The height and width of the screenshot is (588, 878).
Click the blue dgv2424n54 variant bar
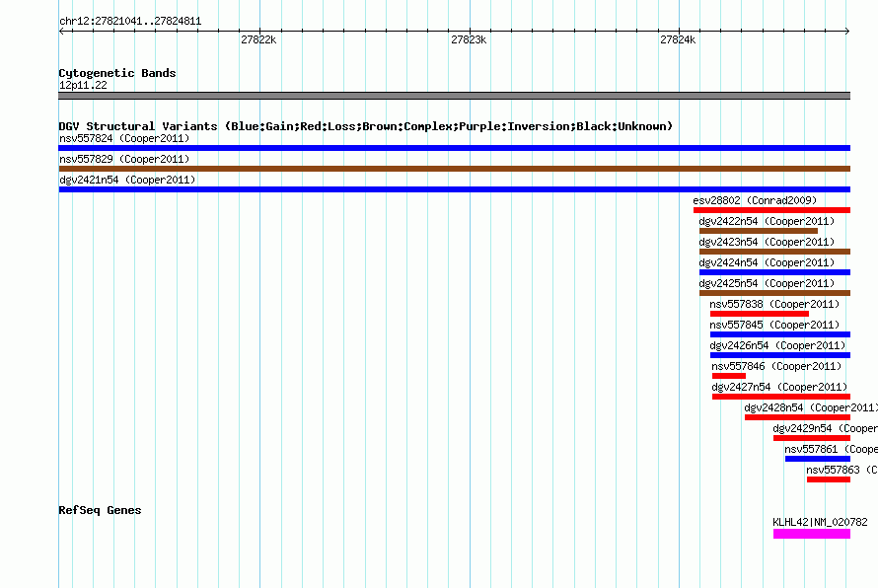(774, 272)
